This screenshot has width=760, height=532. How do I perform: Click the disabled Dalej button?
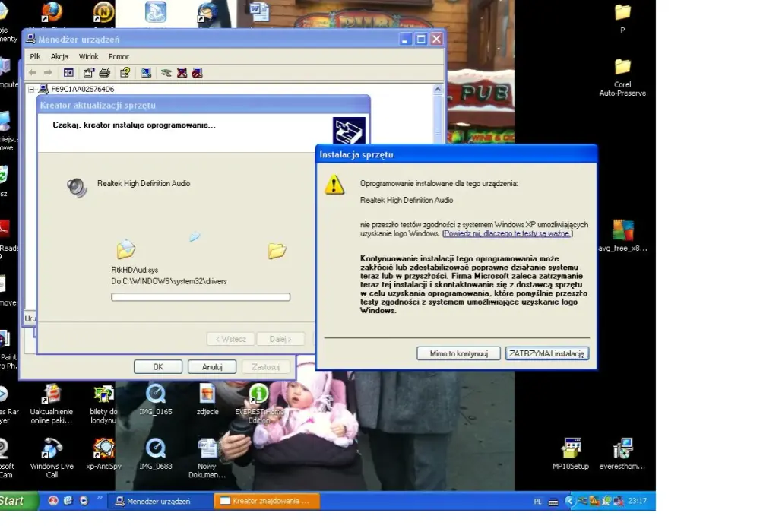click(280, 339)
